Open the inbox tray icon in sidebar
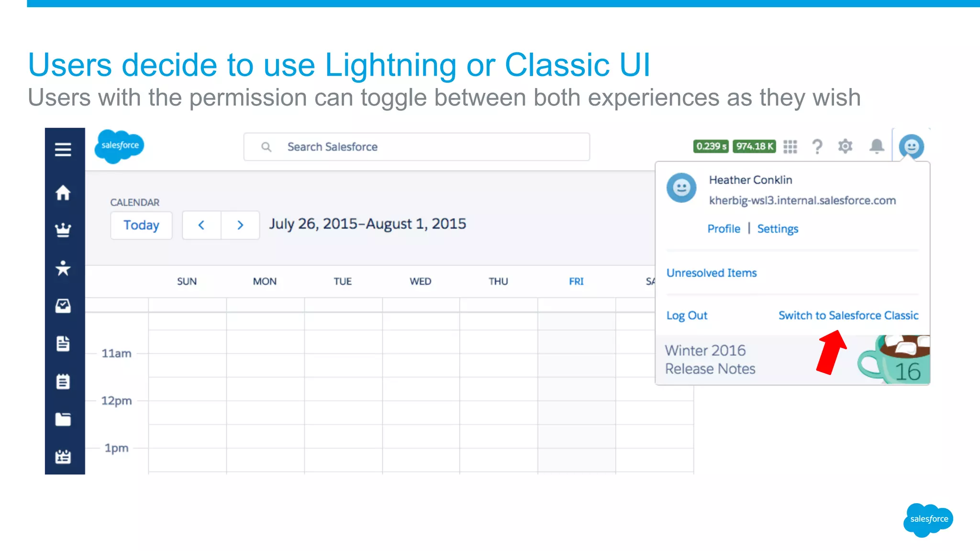The width and height of the screenshot is (980, 551). (63, 306)
